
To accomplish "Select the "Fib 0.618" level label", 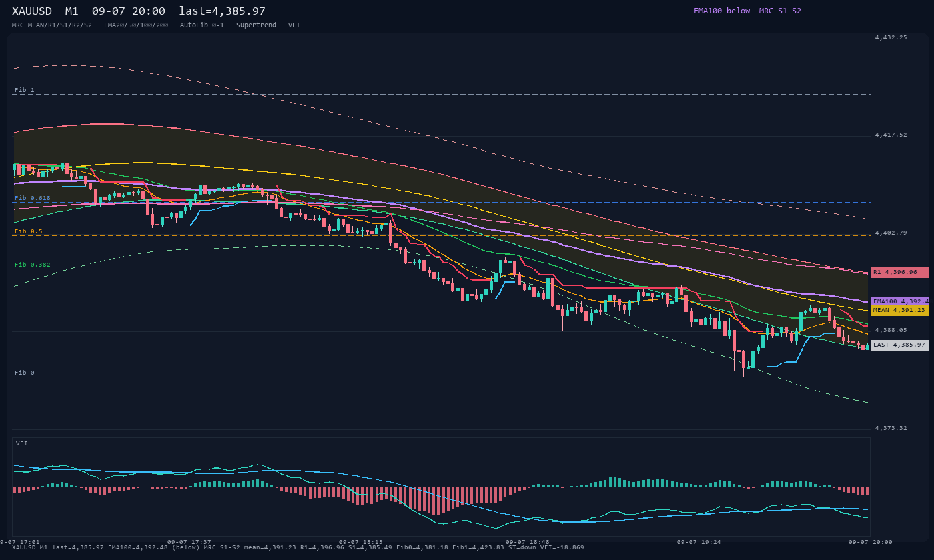I will 33,198.
